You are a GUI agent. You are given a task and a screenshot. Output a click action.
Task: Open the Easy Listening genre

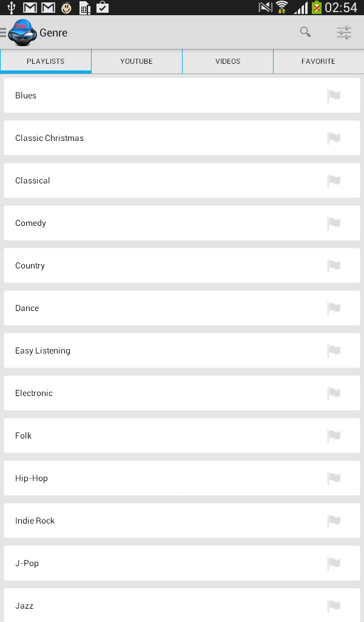point(182,350)
